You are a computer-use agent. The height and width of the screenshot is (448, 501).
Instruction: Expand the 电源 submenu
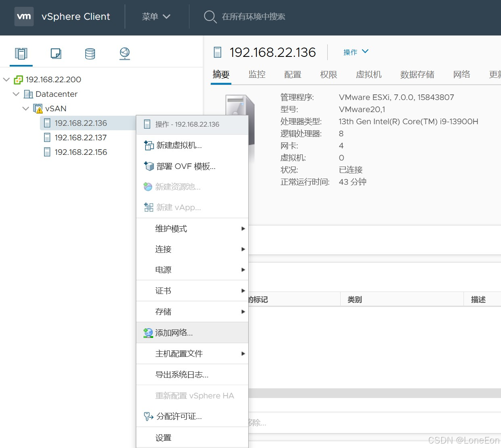(x=192, y=270)
